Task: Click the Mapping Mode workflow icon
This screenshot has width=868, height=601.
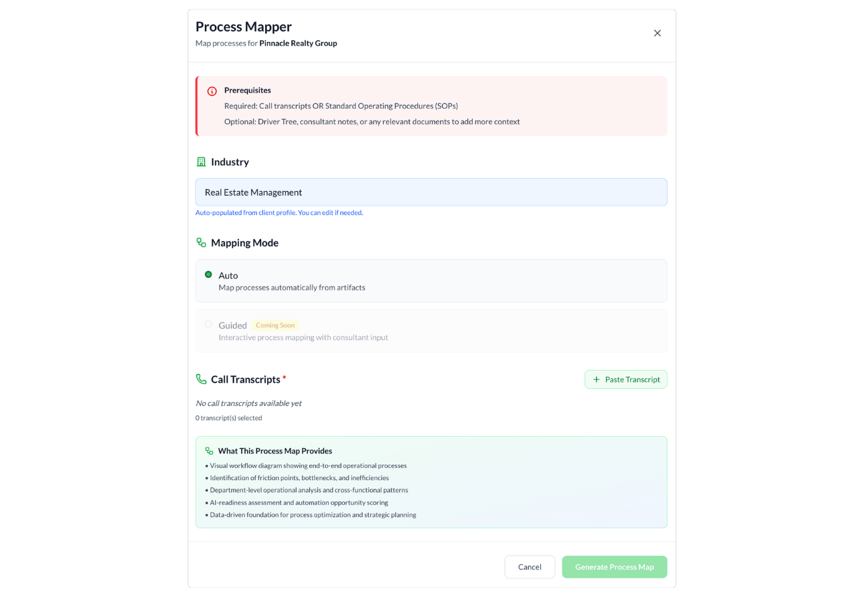Action: (x=201, y=242)
